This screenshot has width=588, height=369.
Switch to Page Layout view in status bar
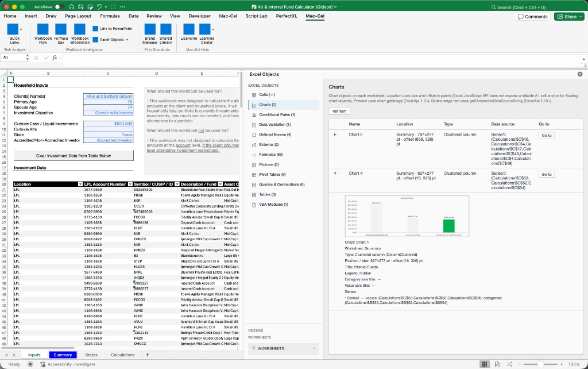click(x=497, y=364)
